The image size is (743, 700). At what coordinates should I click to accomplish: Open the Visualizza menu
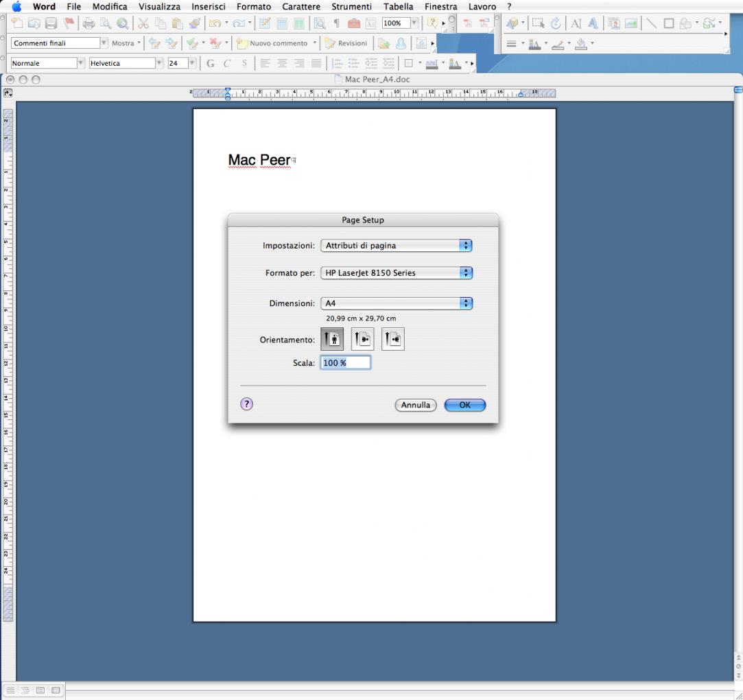pyautogui.click(x=159, y=7)
